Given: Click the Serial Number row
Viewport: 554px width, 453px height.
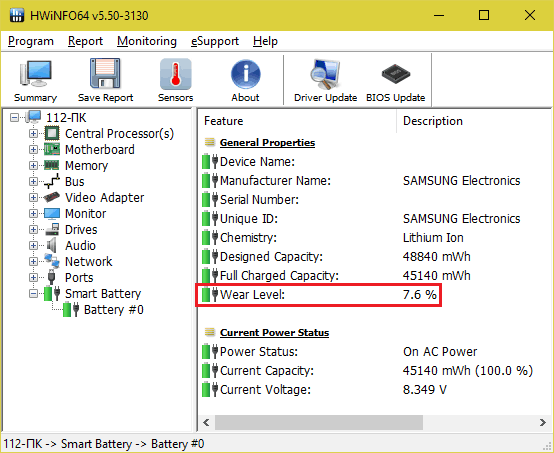Looking at the screenshot, I should tap(251, 200).
